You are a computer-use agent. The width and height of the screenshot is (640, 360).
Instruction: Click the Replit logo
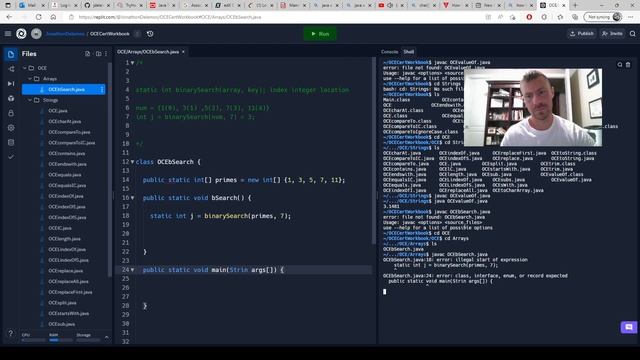(x=21, y=34)
